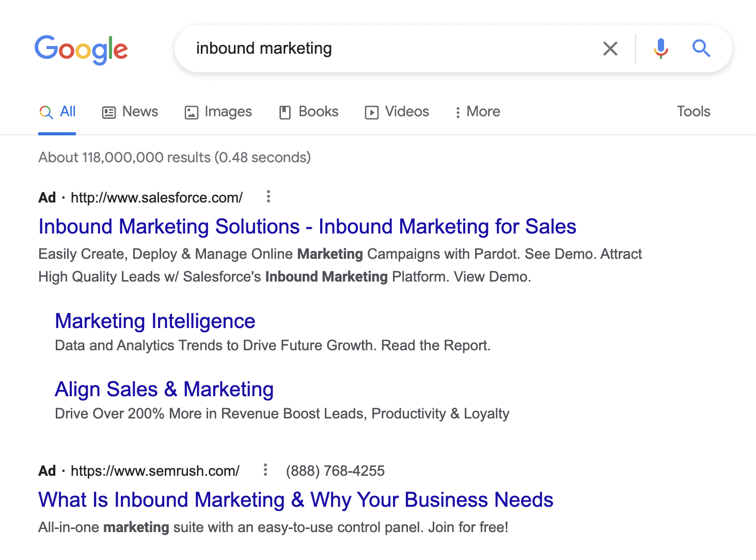Image resolution: width=756 pixels, height=560 pixels.
Task: Switch to the Videos tab
Action: click(397, 112)
